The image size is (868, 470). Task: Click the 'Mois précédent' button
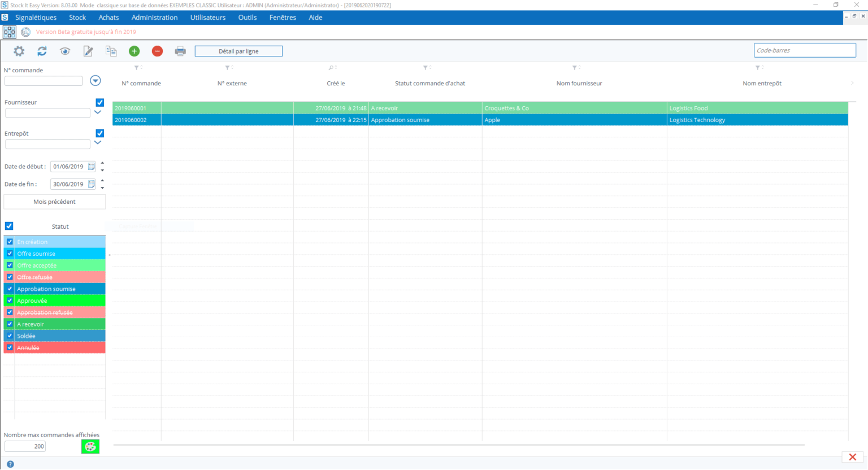coord(54,202)
